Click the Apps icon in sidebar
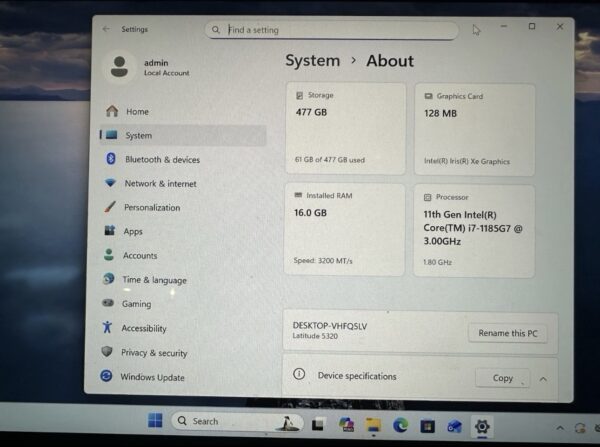 pos(109,230)
